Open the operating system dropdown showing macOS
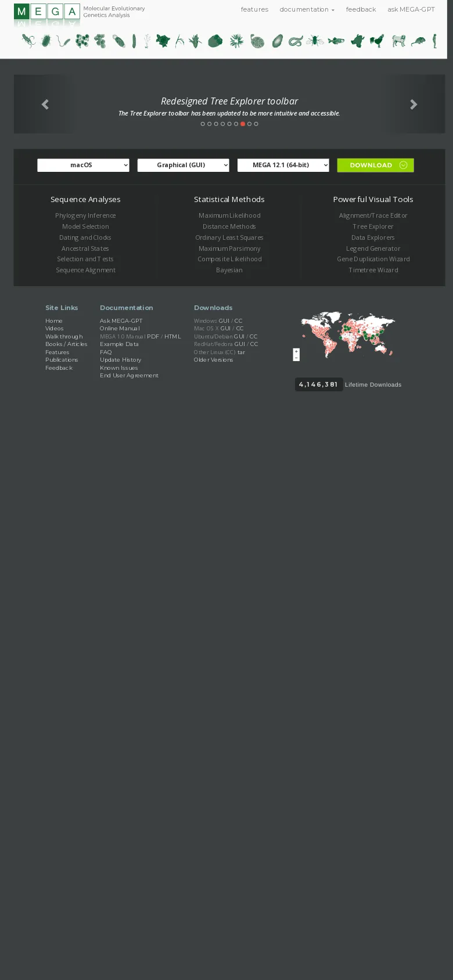This screenshot has height=980, width=453. (x=83, y=165)
